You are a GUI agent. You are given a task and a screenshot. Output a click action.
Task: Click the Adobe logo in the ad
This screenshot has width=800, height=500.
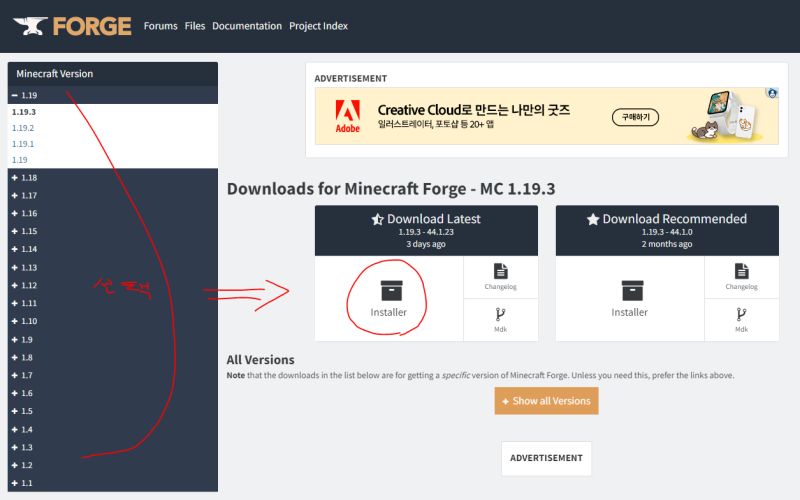point(347,116)
